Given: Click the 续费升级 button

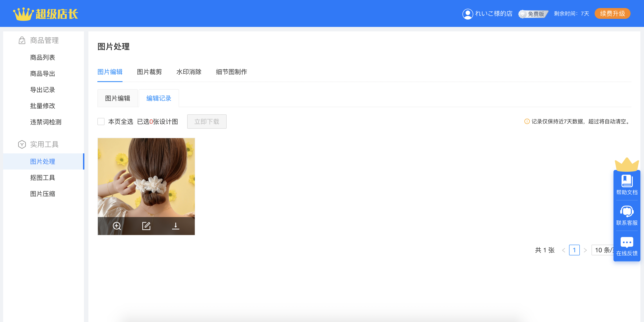Looking at the screenshot, I should click(612, 14).
